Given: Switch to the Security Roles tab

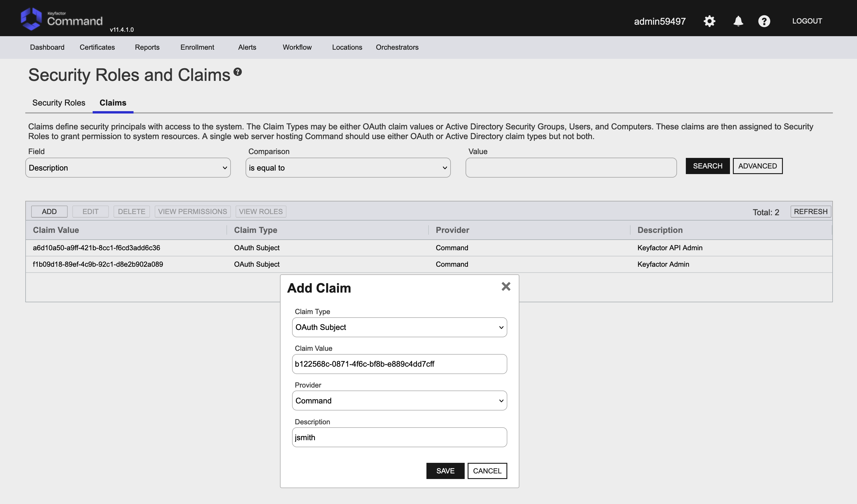Looking at the screenshot, I should tap(59, 103).
